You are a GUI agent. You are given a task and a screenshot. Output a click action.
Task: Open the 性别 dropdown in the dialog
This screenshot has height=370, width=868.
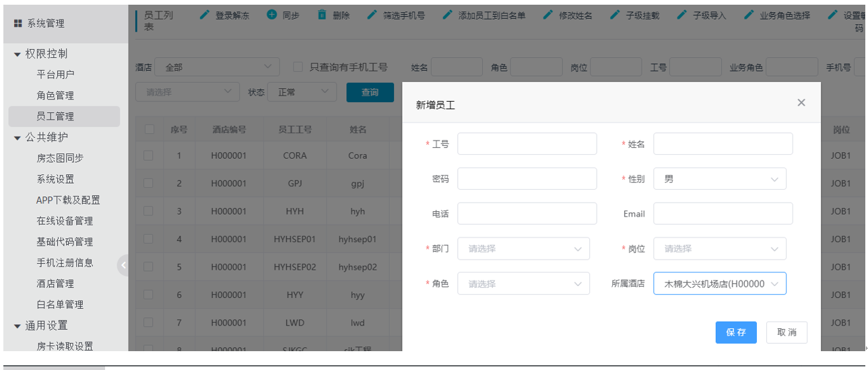719,179
